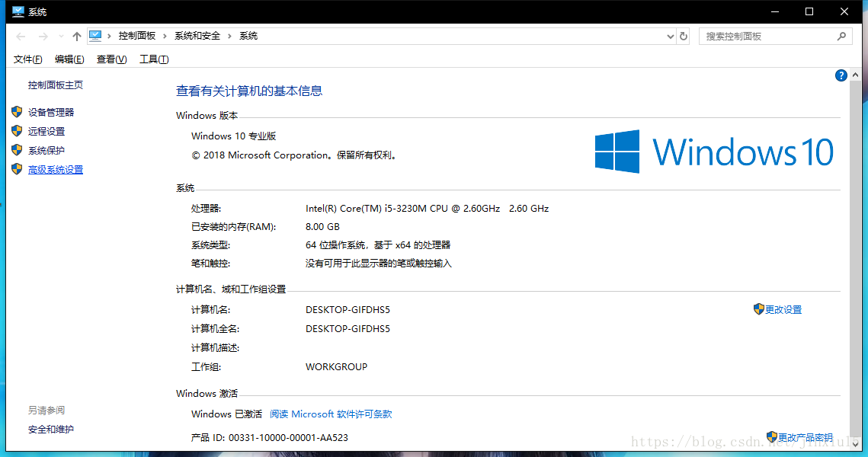Image resolution: width=868 pixels, height=457 pixels.
Task: Open the address bar history dropdown
Action: (670, 37)
